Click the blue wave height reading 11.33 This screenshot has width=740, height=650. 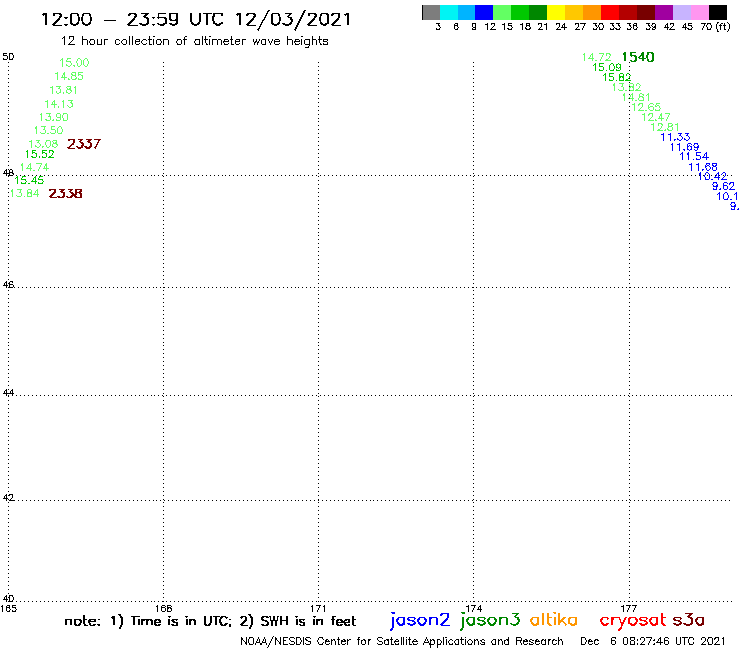(675, 137)
